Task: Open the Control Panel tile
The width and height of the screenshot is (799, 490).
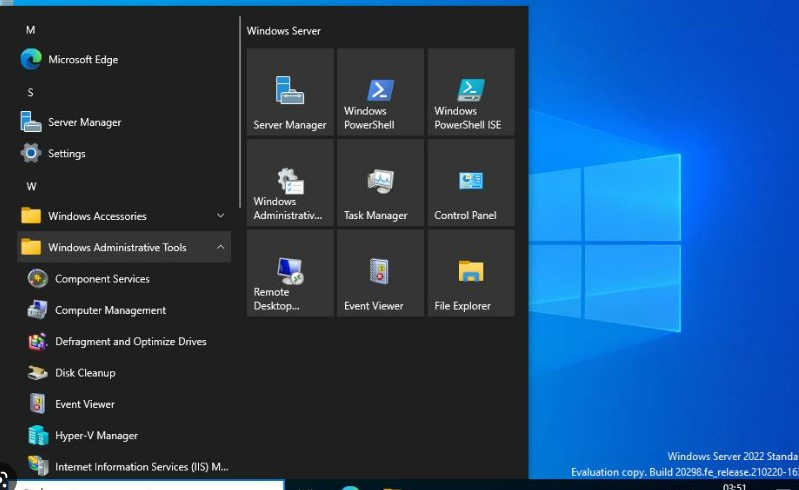Action: (471, 183)
